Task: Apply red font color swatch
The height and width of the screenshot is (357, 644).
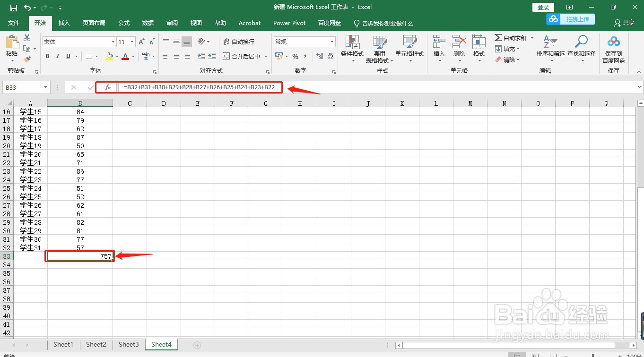Action: tap(125, 56)
